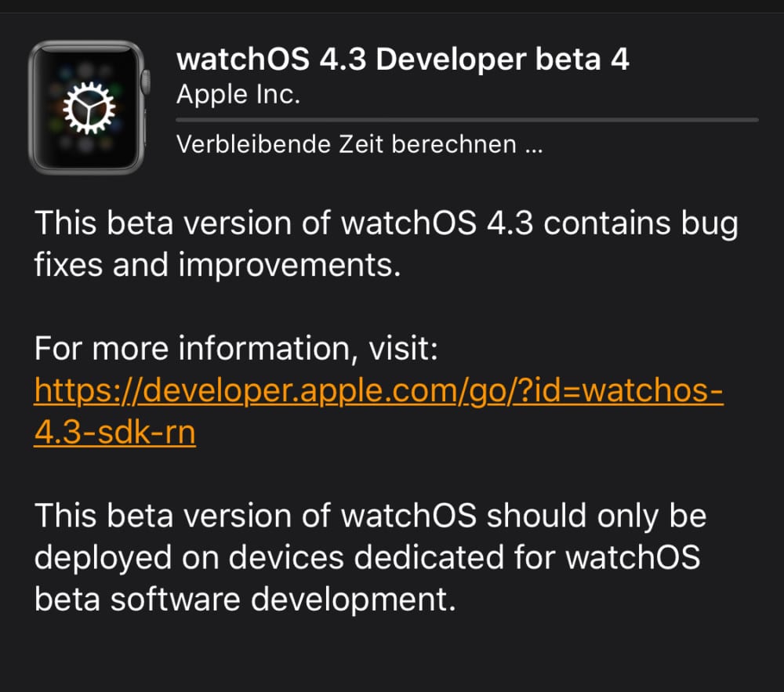Image resolution: width=784 pixels, height=692 pixels.
Task: Follow the 4.3-sdk-rn link continuation
Action: [x=114, y=432]
